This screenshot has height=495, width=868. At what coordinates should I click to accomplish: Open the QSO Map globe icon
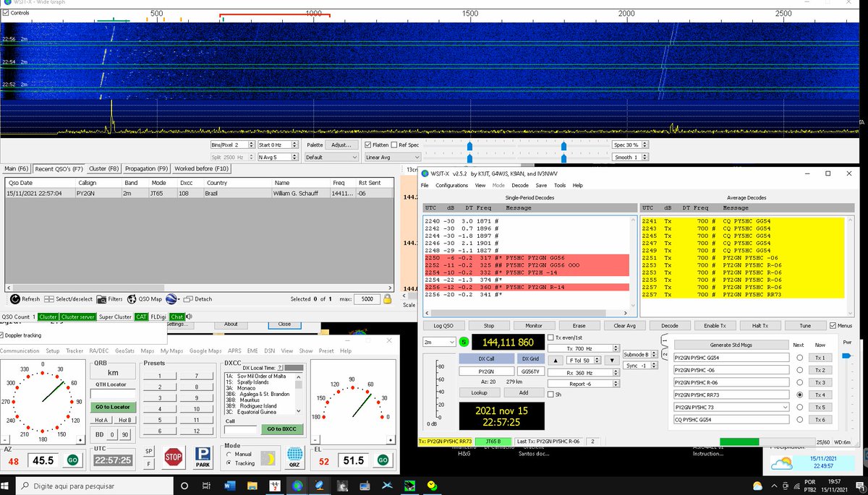pos(133,299)
